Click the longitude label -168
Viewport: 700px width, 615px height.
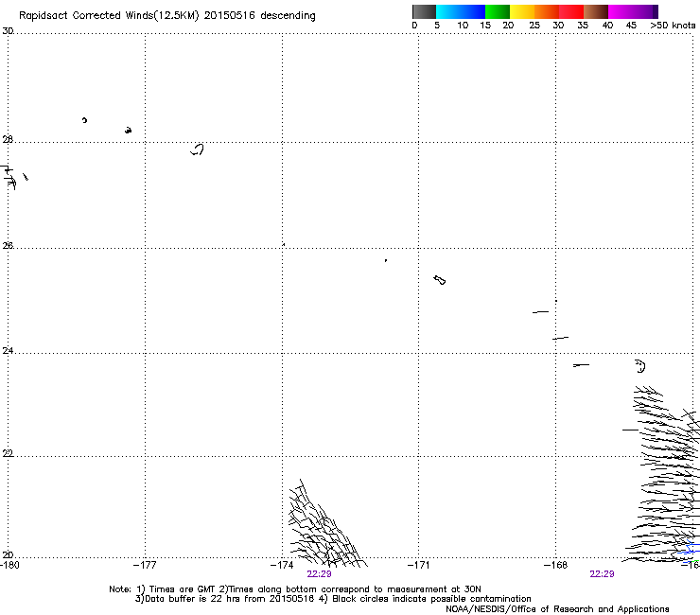(555, 565)
